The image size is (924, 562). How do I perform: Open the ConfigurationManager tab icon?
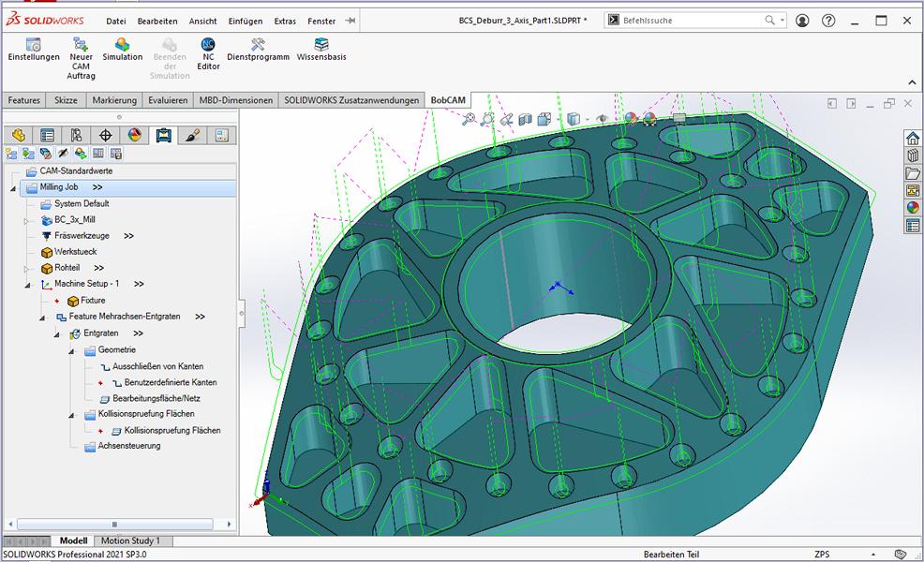(76, 136)
